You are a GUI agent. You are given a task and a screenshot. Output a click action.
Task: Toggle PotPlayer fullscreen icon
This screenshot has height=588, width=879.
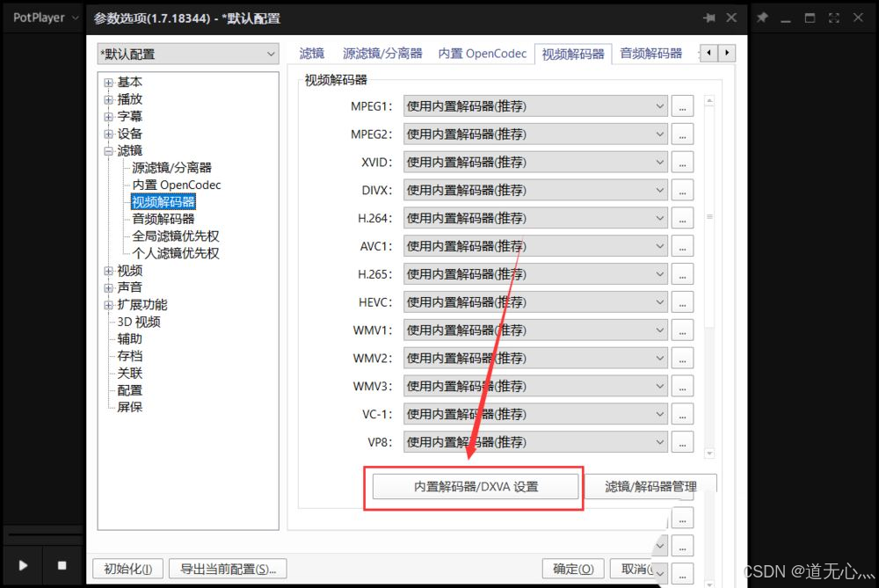click(833, 18)
